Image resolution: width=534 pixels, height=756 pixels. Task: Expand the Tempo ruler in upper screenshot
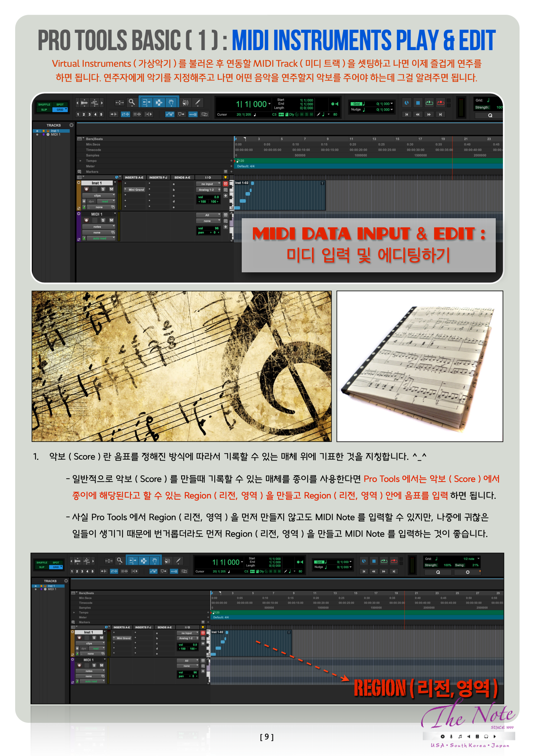click(x=80, y=161)
